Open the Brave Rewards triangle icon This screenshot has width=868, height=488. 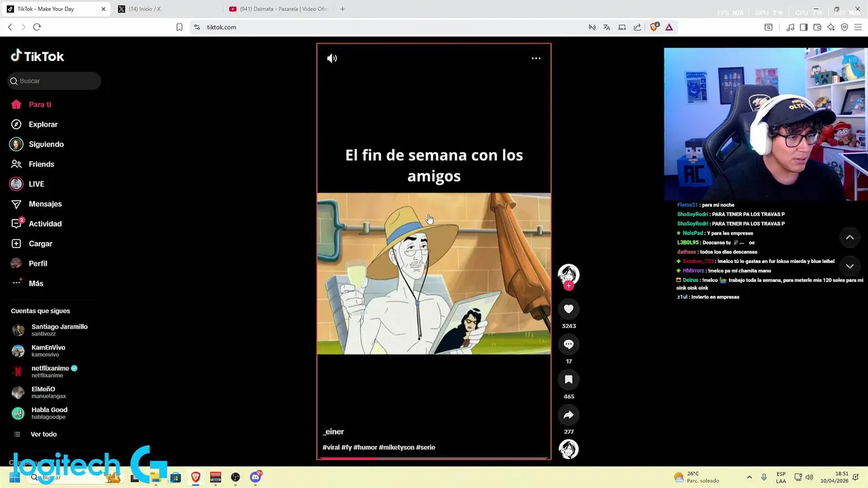click(x=669, y=27)
